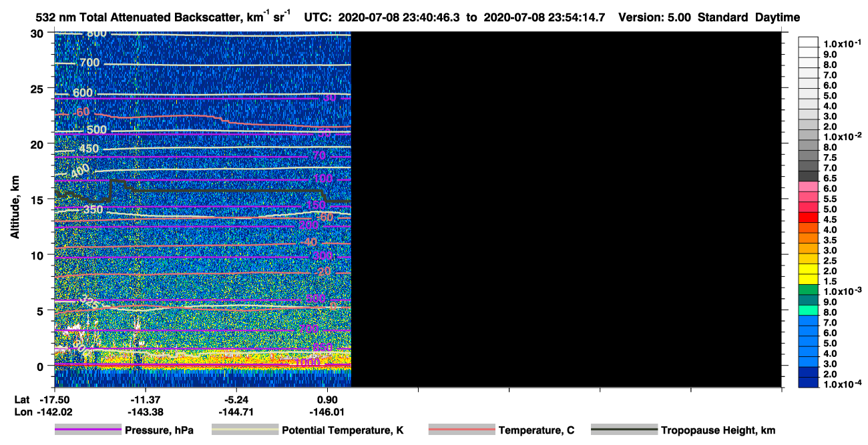This screenshot has width=868, height=445.
Task: Click the altitude tick label '15'
Action: 38,199
